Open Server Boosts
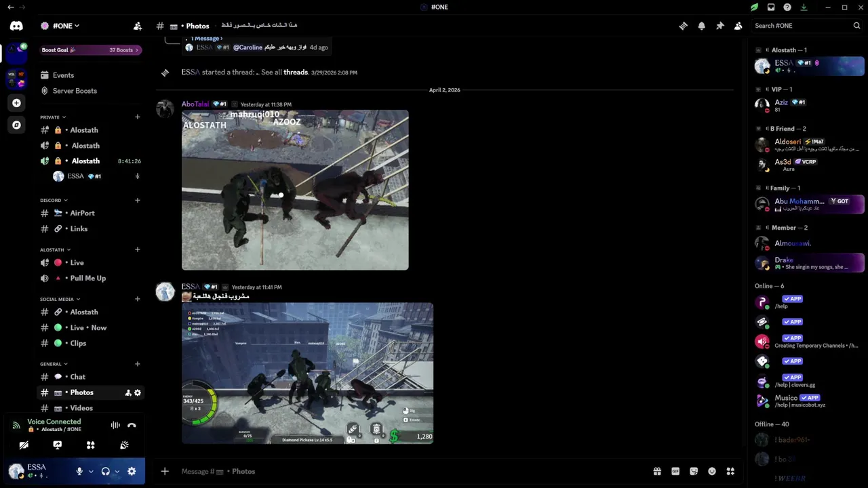The image size is (868, 488). click(90, 91)
